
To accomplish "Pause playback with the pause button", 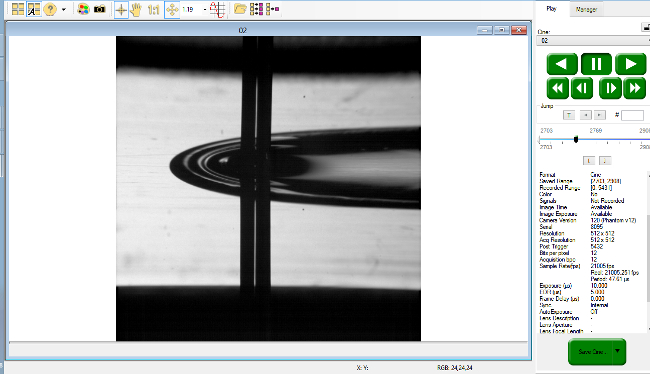I will (596, 64).
